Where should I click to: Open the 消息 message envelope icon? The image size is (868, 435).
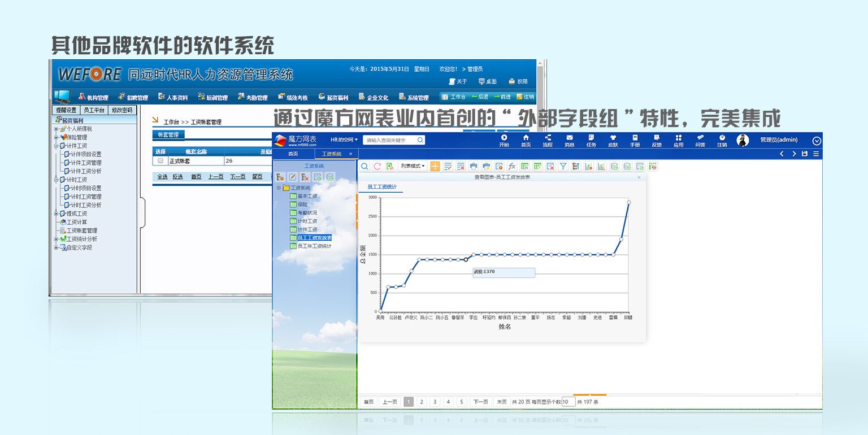pos(569,140)
